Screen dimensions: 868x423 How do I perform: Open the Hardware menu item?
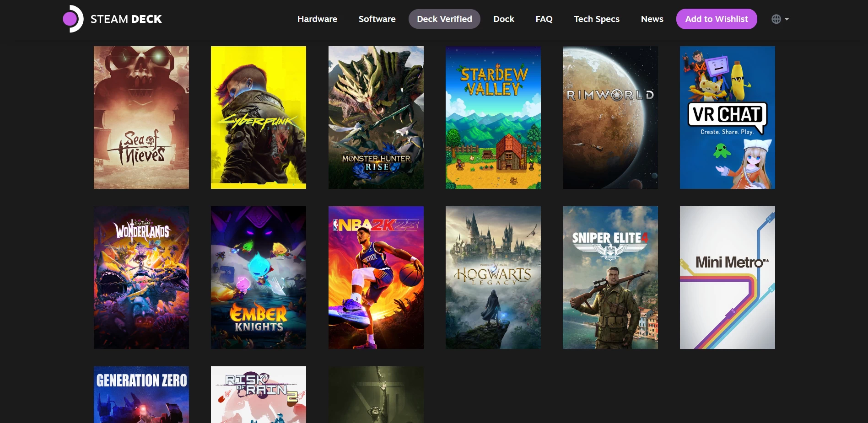[x=317, y=19]
